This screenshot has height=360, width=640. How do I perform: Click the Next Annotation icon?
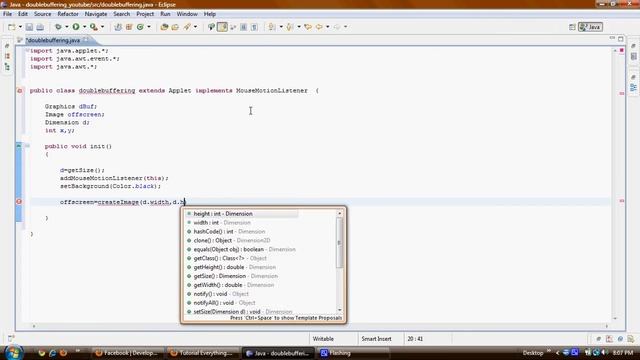pyautogui.click(x=272, y=27)
